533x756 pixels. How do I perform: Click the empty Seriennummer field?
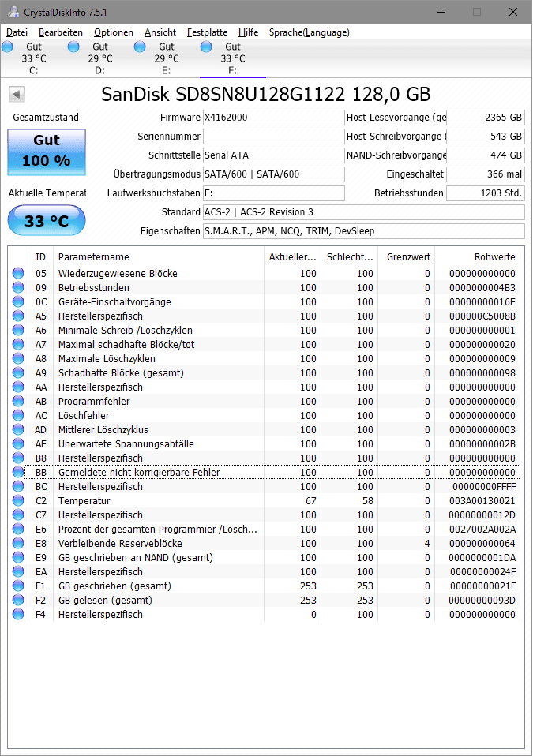[273, 137]
